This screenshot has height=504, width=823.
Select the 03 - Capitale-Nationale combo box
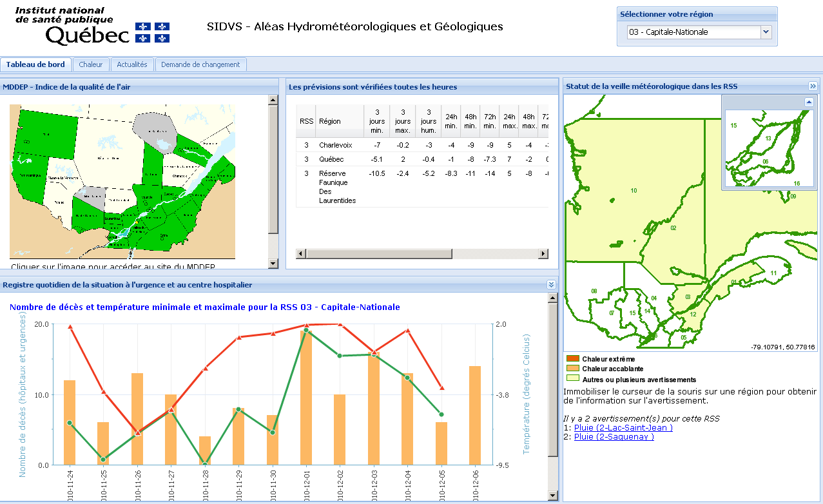(699, 32)
